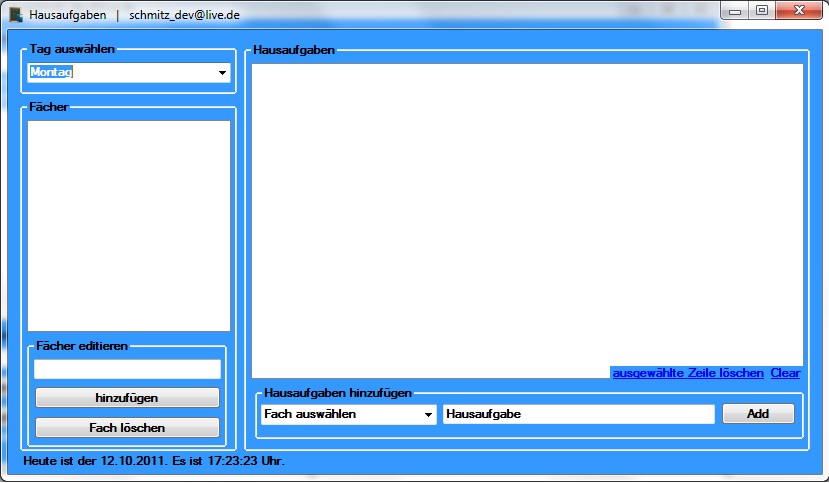
Task: Click the Heute ist der date status text
Action: tap(153, 461)
